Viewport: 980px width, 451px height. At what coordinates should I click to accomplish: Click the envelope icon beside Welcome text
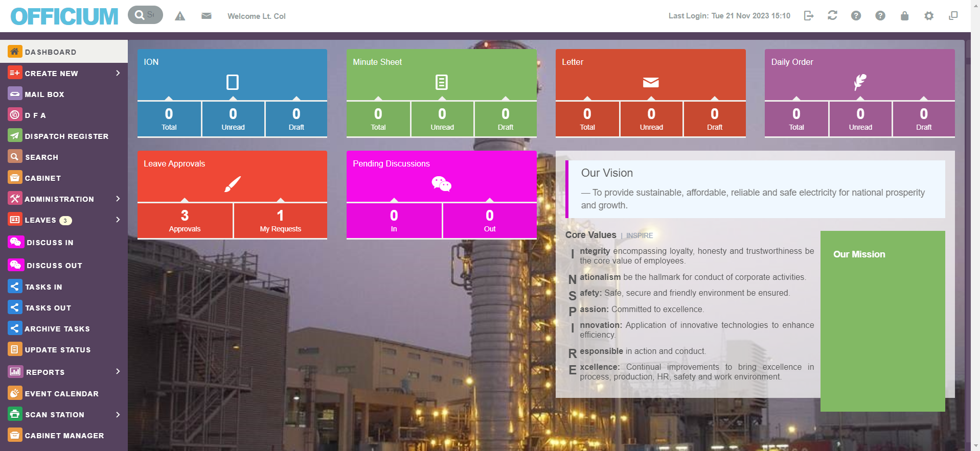207,16
